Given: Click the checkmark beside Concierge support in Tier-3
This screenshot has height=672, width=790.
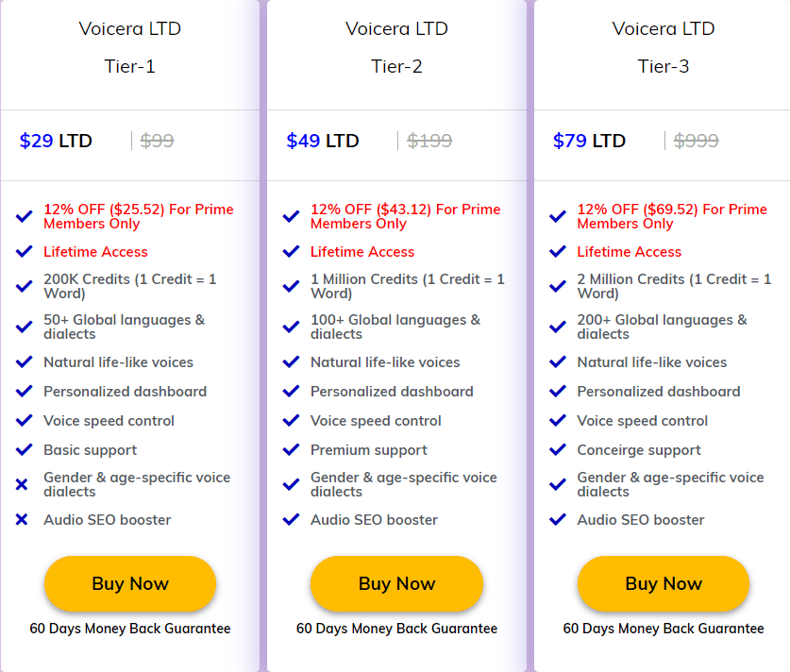Looking at the screenshot, I should tap(558, 450).
